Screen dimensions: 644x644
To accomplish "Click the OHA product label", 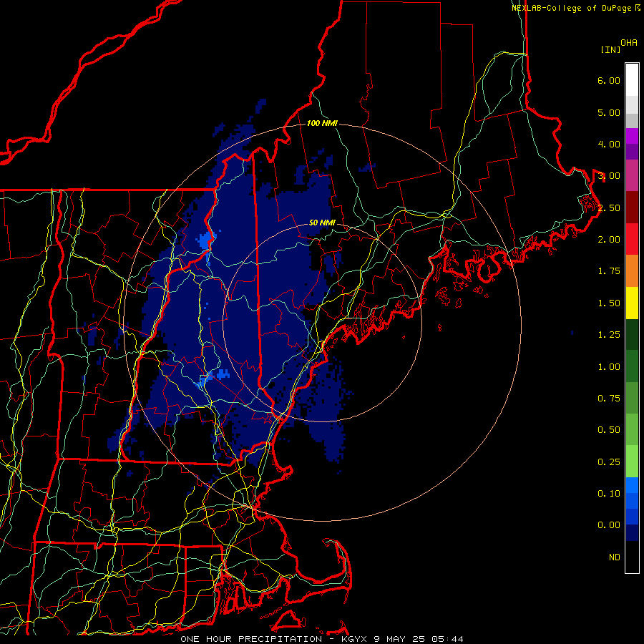I will point(629,43).
